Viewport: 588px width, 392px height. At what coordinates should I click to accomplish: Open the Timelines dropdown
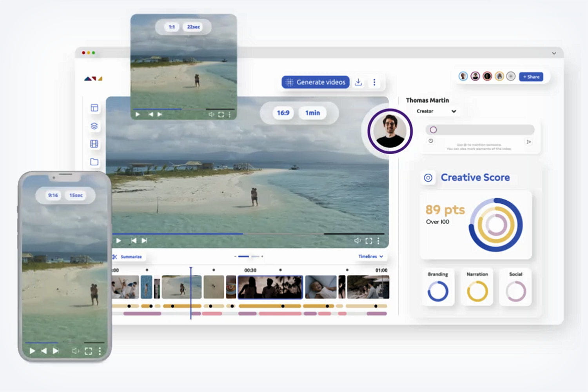(370, 256)
